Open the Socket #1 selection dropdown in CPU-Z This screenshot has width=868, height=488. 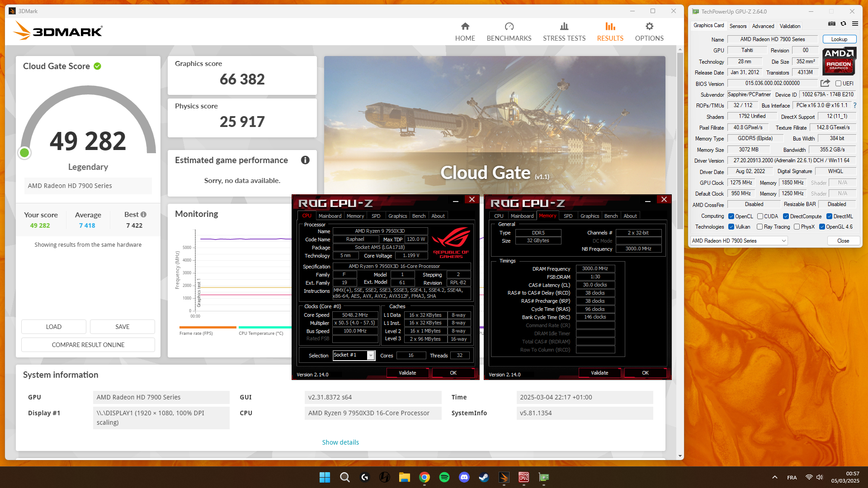(354, 355)
